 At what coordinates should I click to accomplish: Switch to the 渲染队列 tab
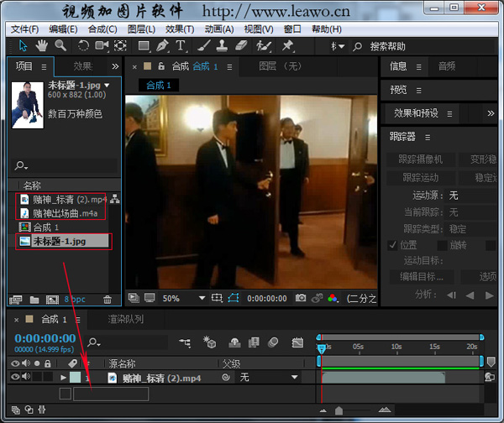(126, 319)
